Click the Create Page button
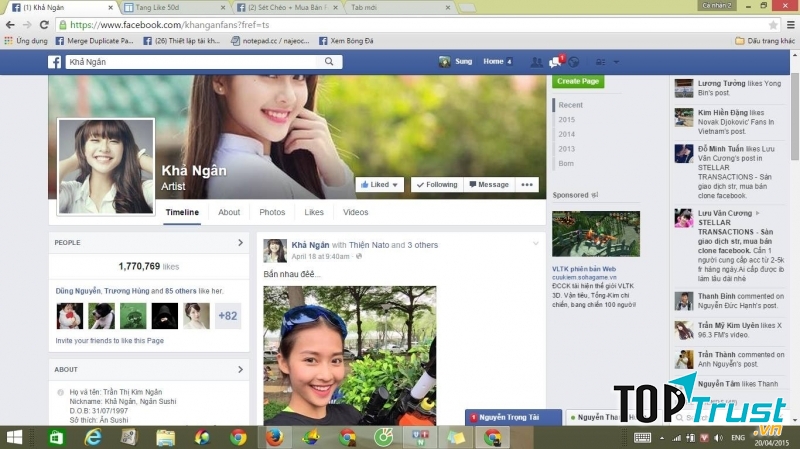This screenshot has width=800, height=449. (578, 81)
